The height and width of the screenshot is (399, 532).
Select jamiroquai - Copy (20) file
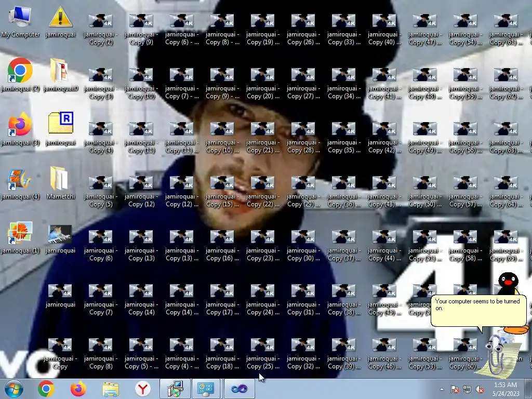(x=262, y=83)
